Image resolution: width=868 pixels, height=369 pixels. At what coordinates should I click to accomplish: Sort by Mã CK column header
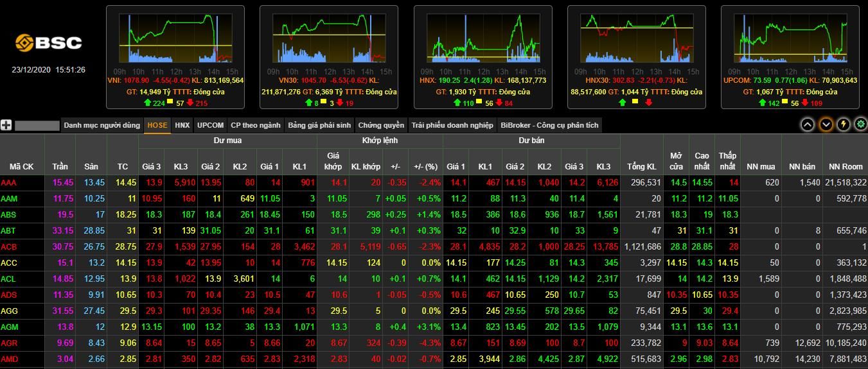tap(22, 166)
